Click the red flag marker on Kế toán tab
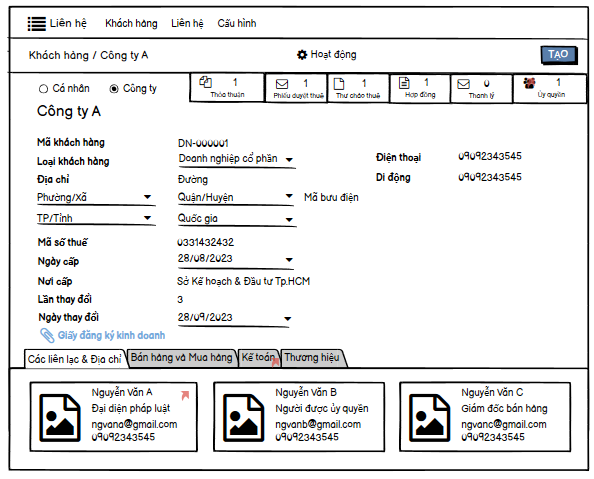The image size is (594, 479). pyautogui.click(x=275, y=362)
